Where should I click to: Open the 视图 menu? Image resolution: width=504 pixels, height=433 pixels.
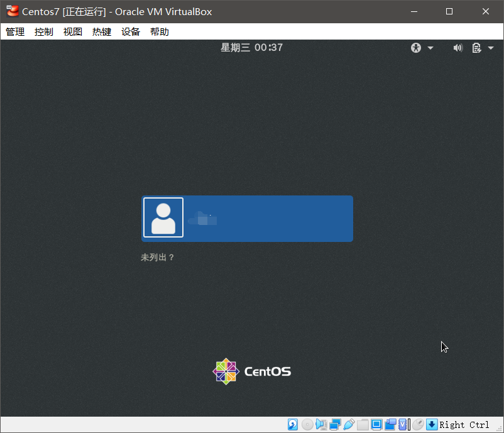point(73,31)
